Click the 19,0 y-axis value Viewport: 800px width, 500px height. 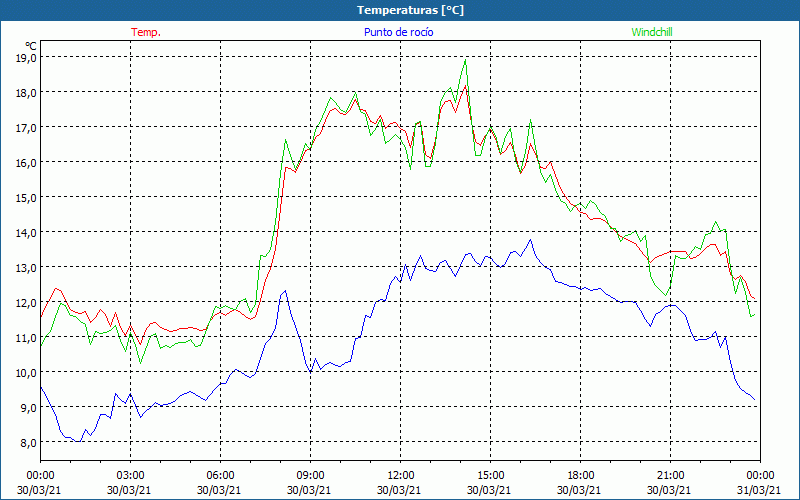click(x=26, y=58)
